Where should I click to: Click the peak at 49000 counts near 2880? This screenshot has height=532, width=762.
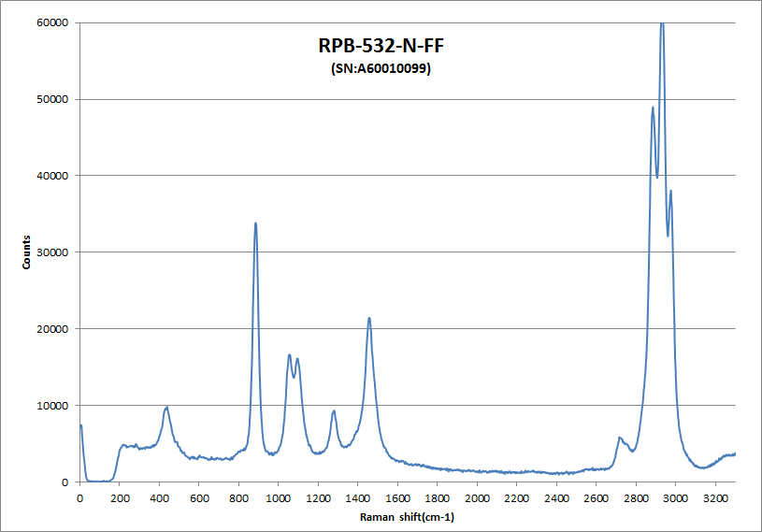653,108
